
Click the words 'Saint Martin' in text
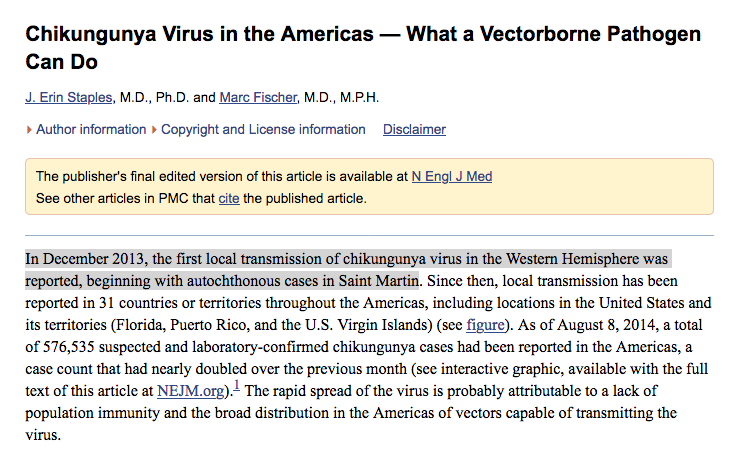(x=380, y=280)
